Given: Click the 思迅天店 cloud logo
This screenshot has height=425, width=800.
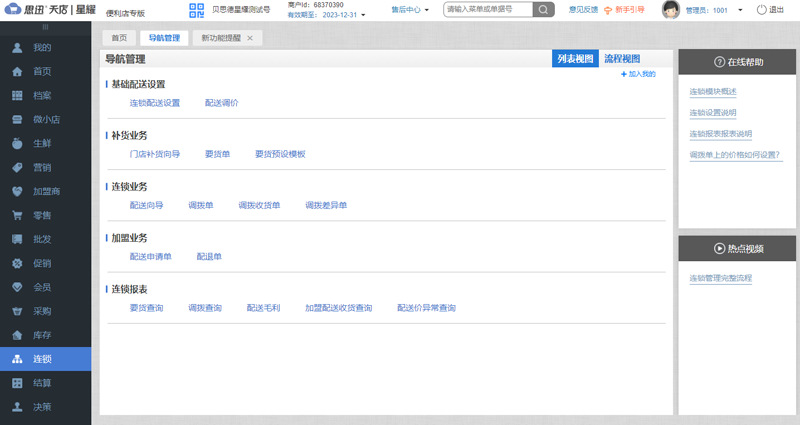Looking at the screenshot, I should tap(12, 9).
